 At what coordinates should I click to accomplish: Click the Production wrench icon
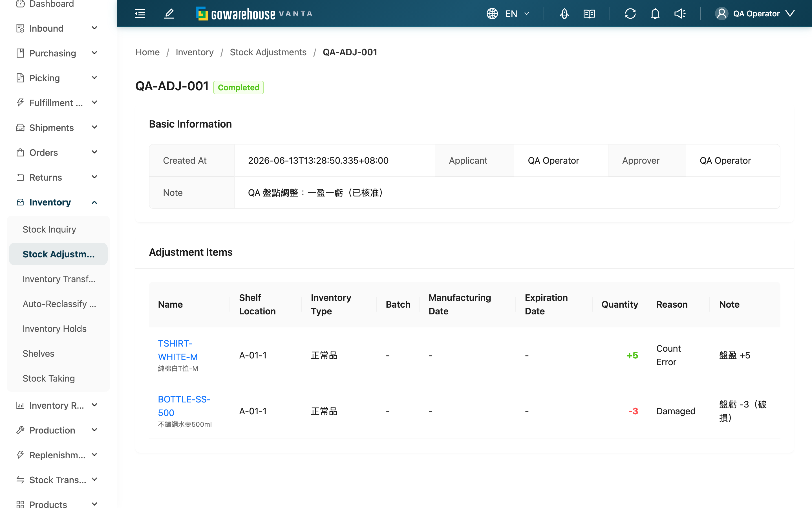point(20,430)
